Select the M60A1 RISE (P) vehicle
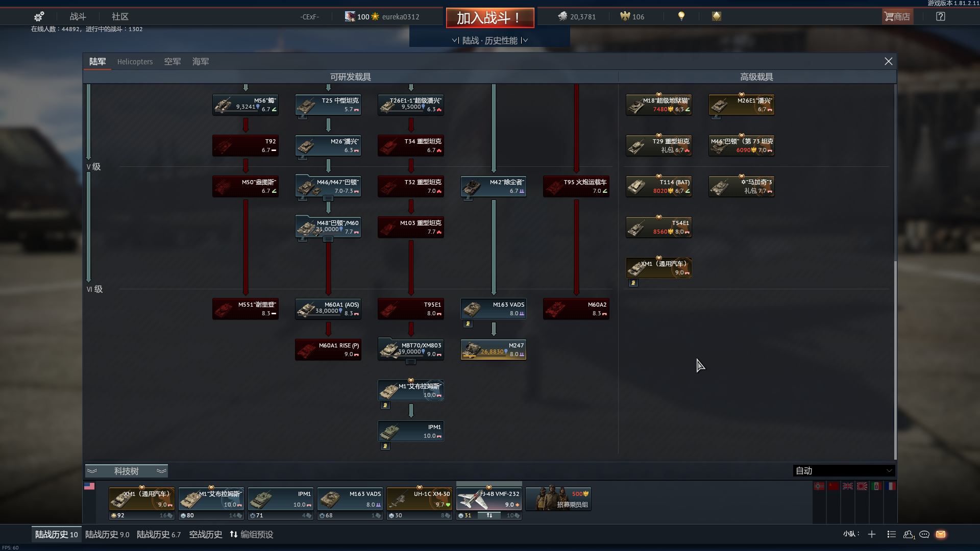Screen dimensions: 980x551 328,349
